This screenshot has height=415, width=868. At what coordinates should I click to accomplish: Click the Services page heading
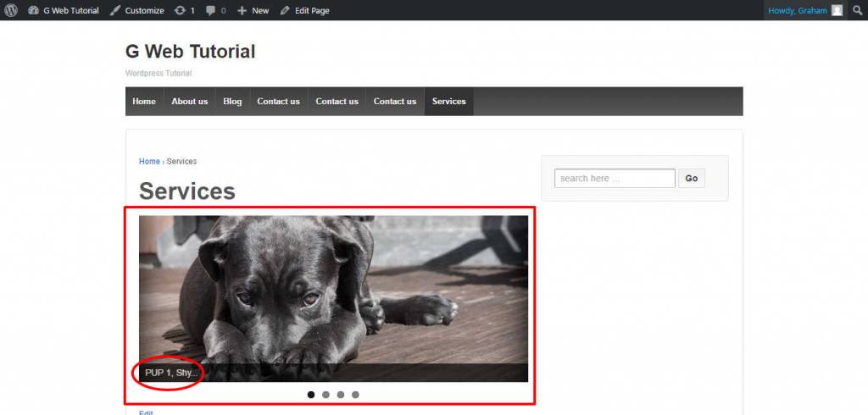point(187,191)
